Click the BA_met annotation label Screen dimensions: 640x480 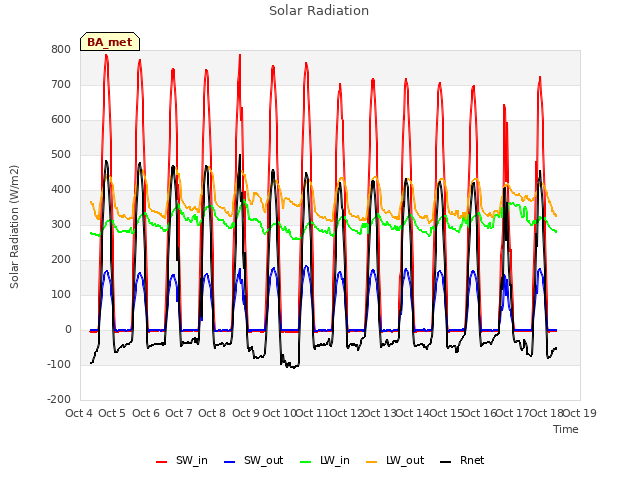tap(110, 42)
